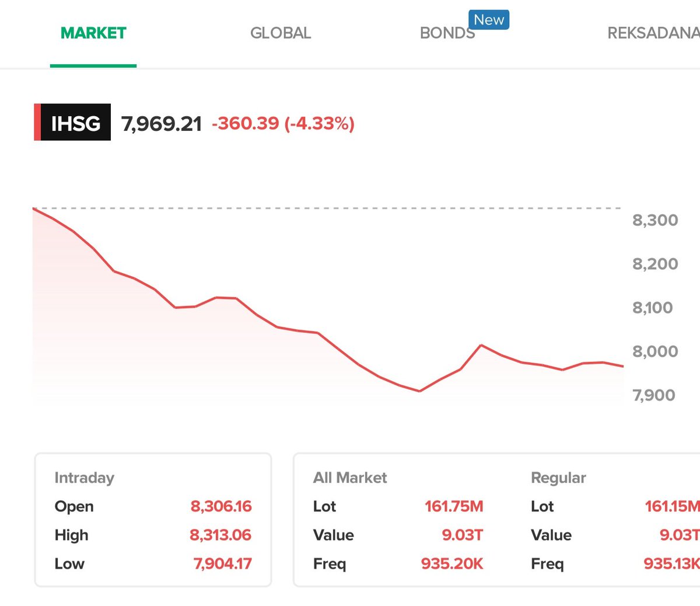Open the REKSADANA tab

pos(653,33)
